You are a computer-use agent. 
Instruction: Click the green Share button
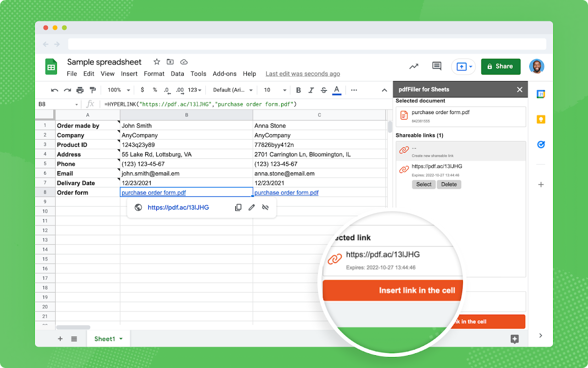501,66
